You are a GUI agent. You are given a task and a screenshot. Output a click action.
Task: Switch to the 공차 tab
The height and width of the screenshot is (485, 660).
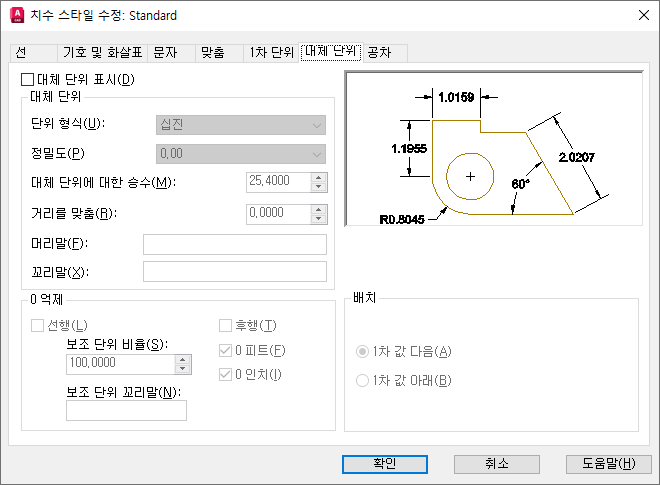(385, 53)
